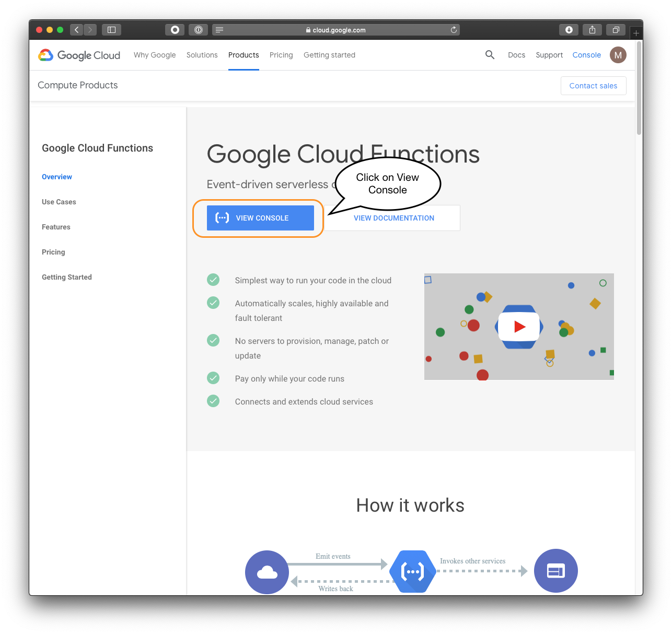Click Safari's reload page icon

pyautogui.click(x=454, y=30)
